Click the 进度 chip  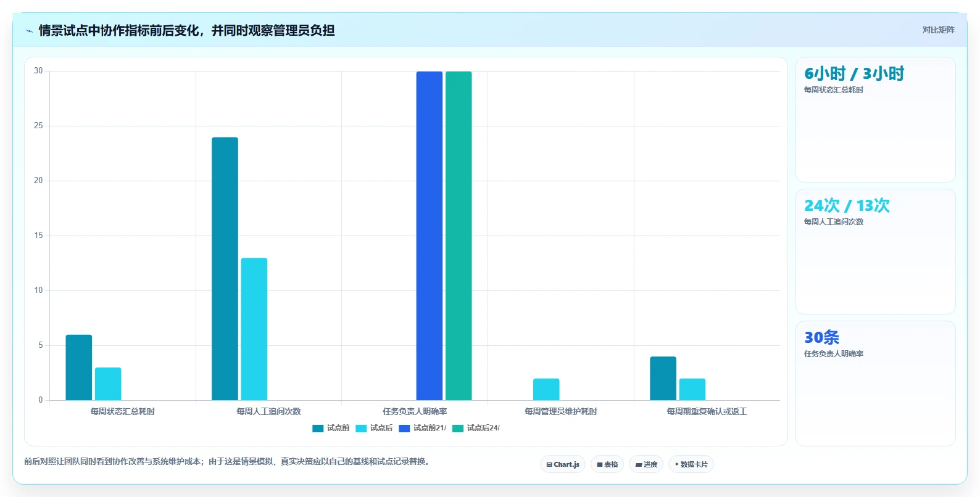[646, 464]
